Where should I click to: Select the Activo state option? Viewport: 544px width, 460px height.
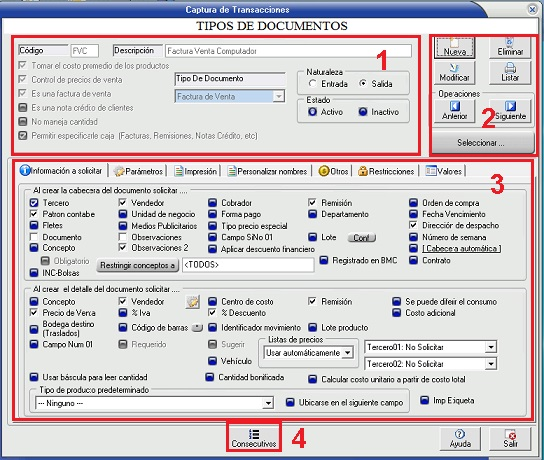[x=313, y=112]
